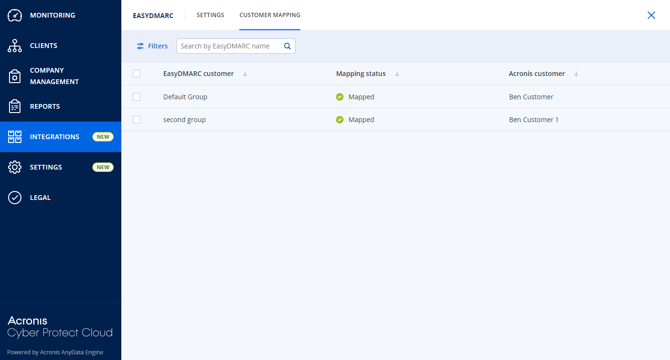Sort by EasyDMARC customer arrow
Viewport: 670px width, 360px height.
[245, 74]
